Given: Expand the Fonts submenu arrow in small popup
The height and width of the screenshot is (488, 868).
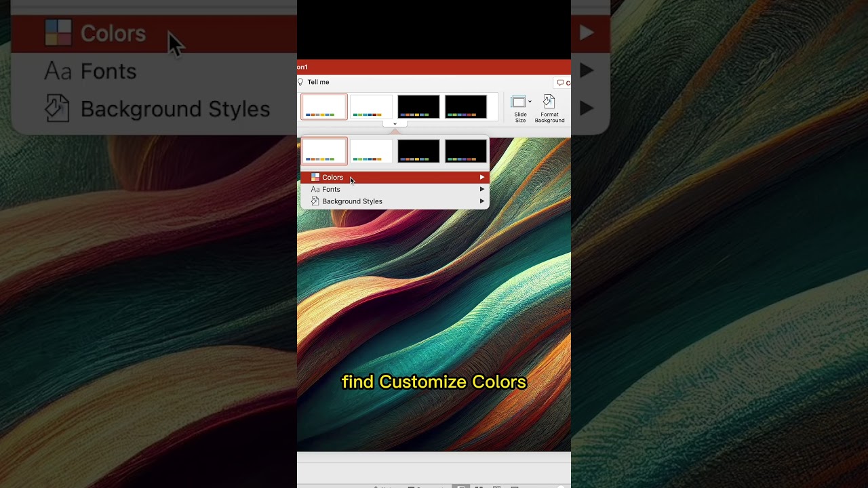Looking at the screenshot, I should [x=482, y=189].
